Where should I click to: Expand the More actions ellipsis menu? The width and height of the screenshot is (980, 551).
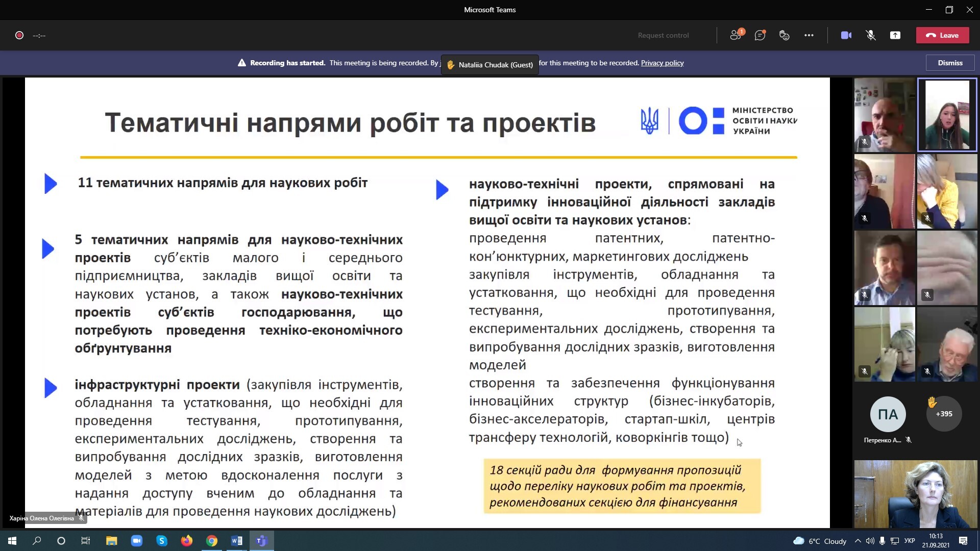pyautogui.click(x=809, y=35)
